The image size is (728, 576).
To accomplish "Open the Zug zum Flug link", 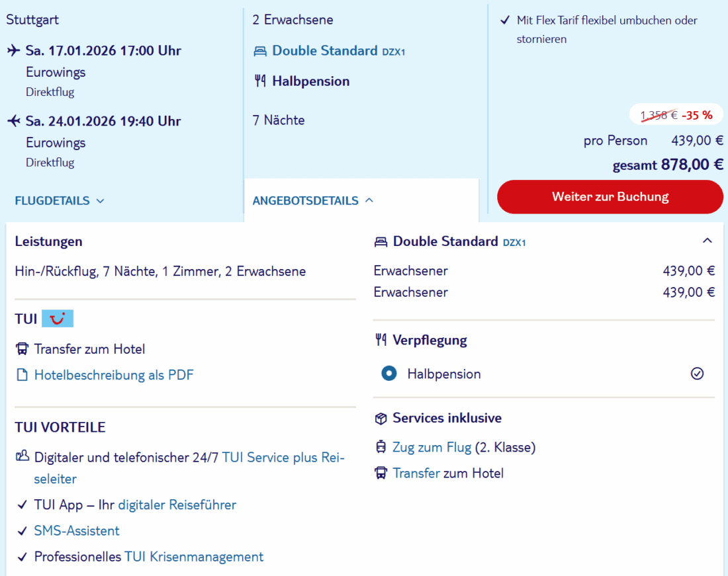I will click(432, 448).
